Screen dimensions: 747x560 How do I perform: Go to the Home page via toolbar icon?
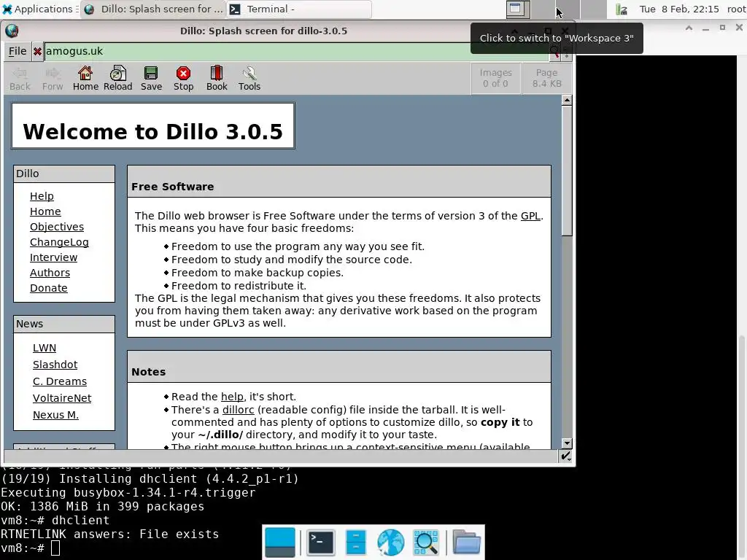click(85, 79)
